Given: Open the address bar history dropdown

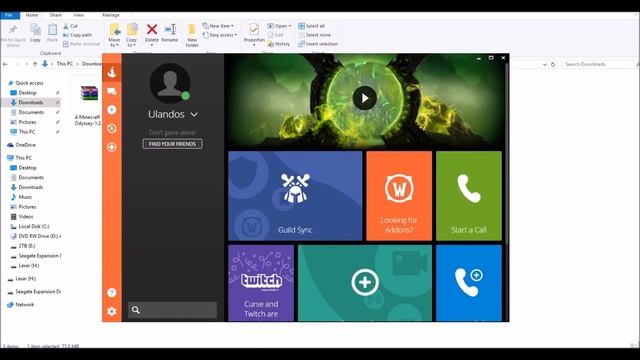Looking at the screenshot, I should [544, 64].
